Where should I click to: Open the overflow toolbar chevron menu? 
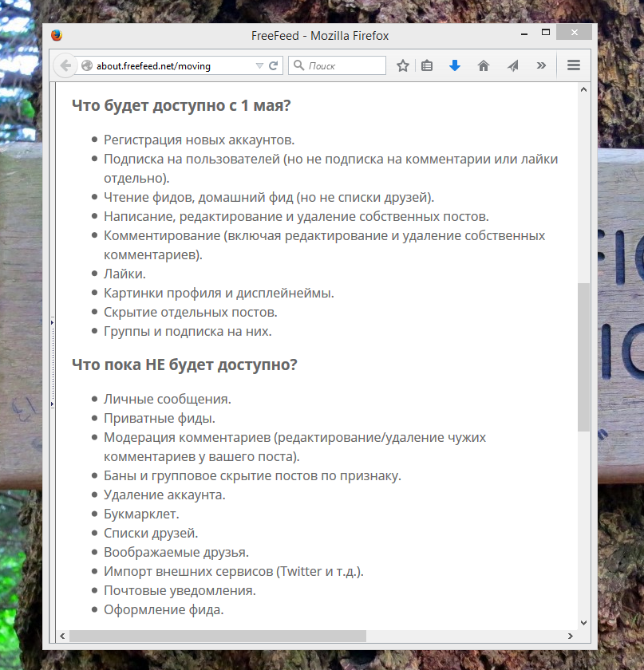click(541, 65)
